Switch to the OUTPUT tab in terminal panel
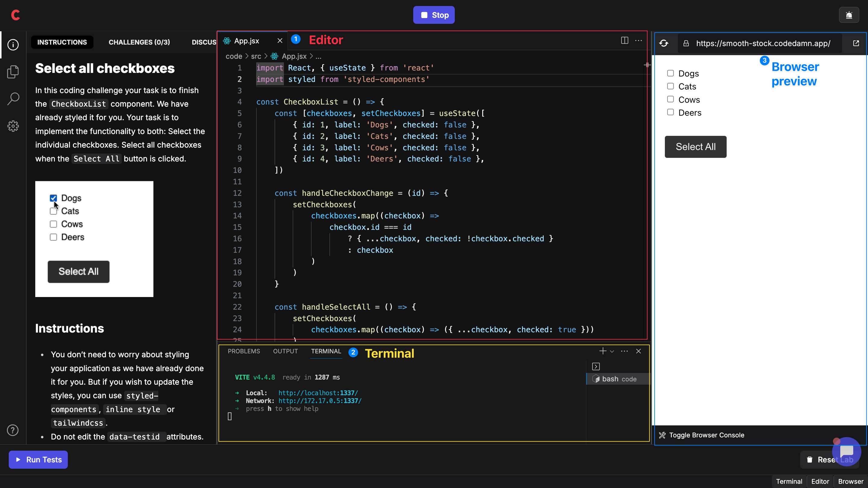The image size is (868, 488). tap(285, 351)
